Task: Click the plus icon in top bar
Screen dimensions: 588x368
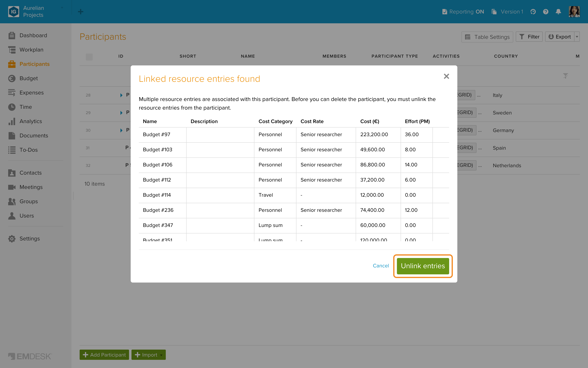Action: 81,12
